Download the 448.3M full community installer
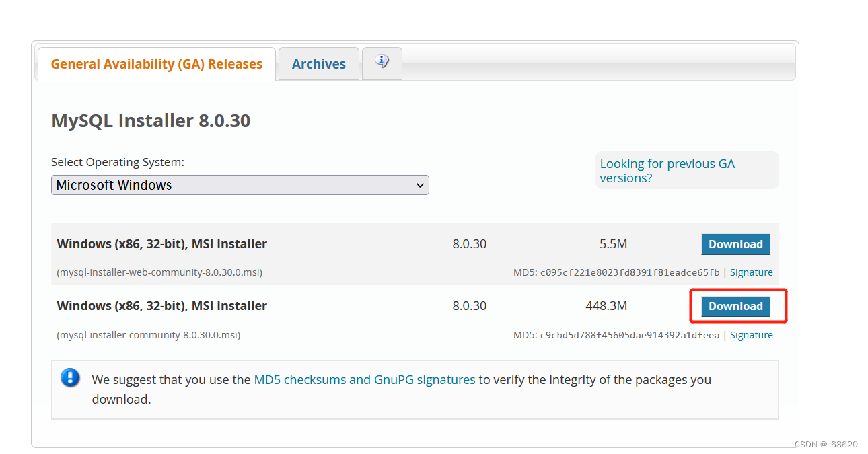The height and width of the screenshot is (454, 868). tap(735, 306)
